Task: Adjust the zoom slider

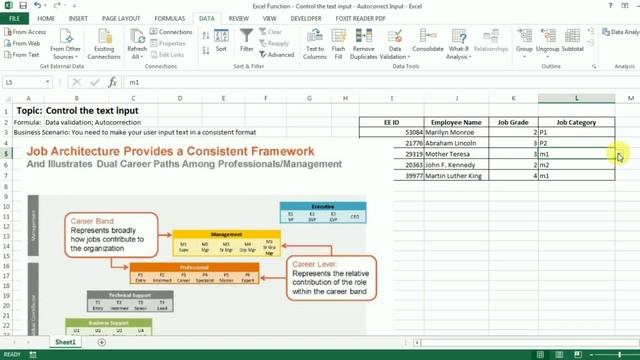Action: coord(619,355)
